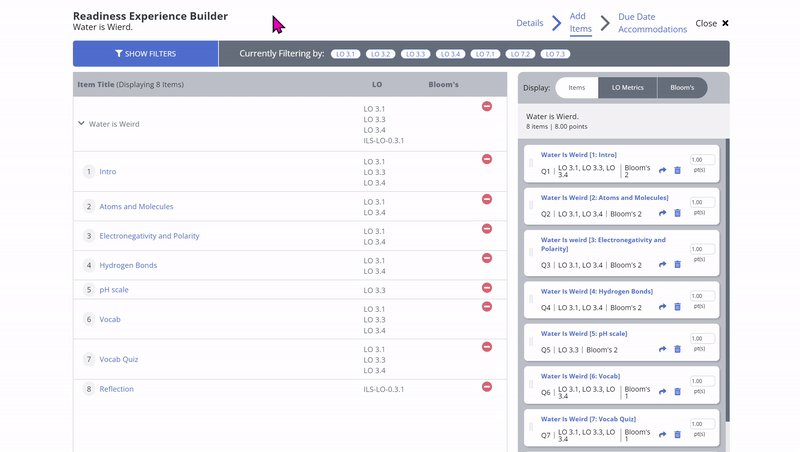This screenshot has width=800, height=452.
Task: Open the Hydrogen Bonds link
Action: pos(128,265)
